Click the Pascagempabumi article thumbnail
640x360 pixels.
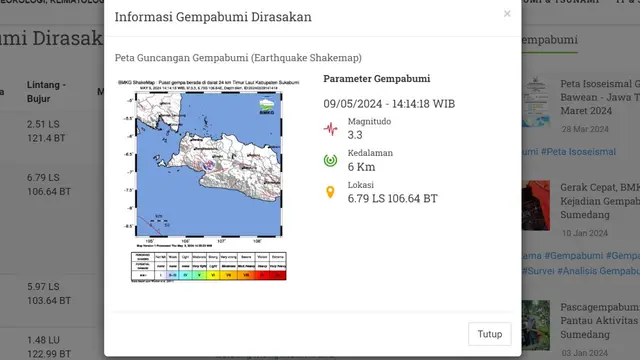coord(536,325)
